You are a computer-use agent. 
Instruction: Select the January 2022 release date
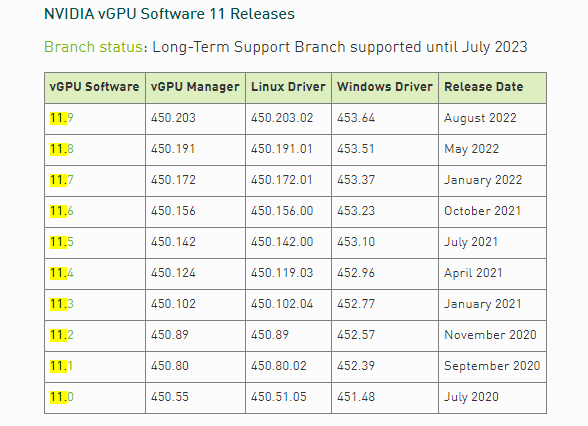(x=483, y=180)
